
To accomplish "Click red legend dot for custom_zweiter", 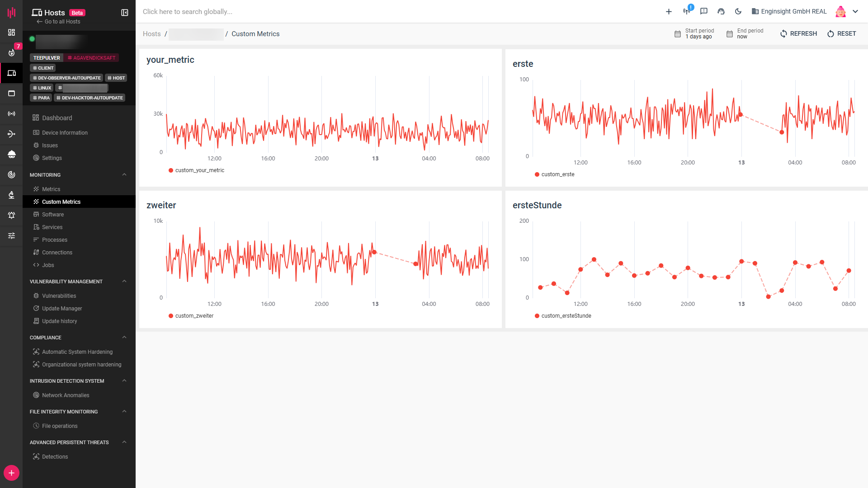I will 171,316.
